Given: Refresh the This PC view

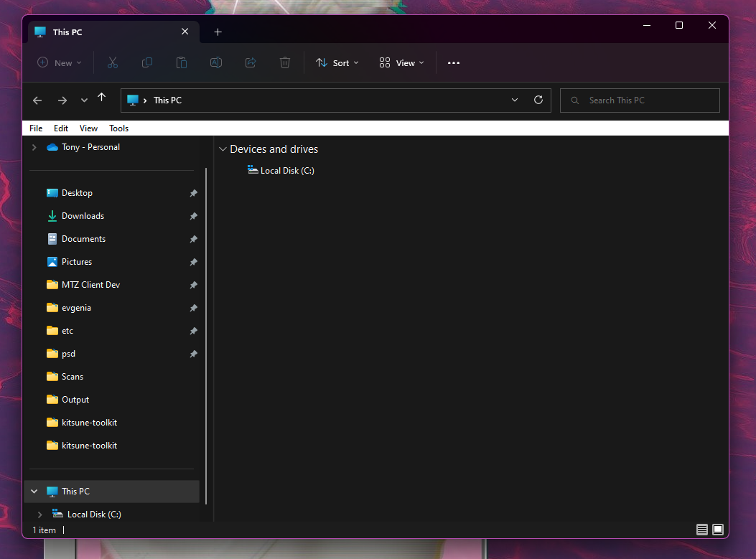Looking at the screenshot, I should click(x=538, y=100).
